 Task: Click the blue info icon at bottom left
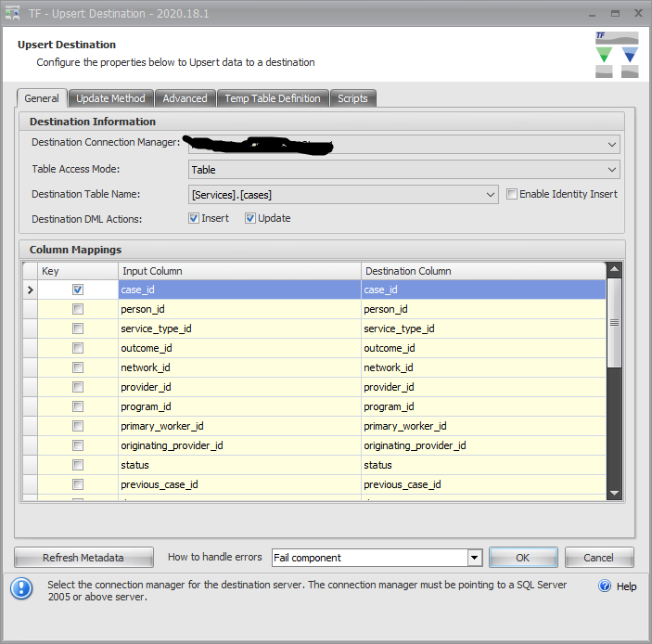21,588
